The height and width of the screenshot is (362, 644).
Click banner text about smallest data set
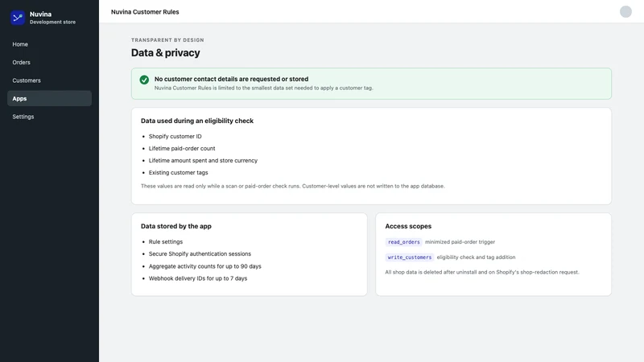(x=264, y=88)
